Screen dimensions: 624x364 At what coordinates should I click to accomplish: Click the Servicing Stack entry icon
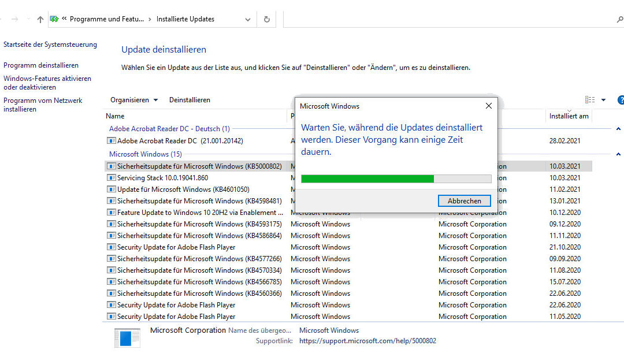click(x=112, y=178)
